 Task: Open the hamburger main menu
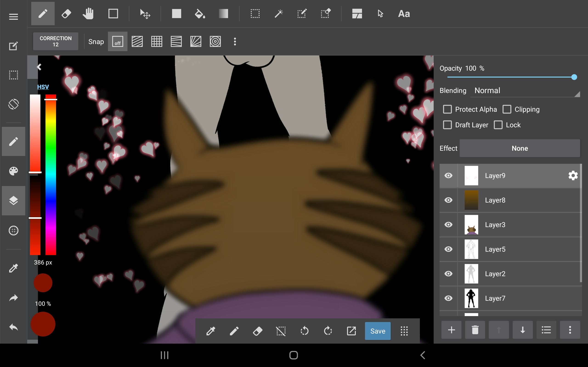tap(13, 17)
